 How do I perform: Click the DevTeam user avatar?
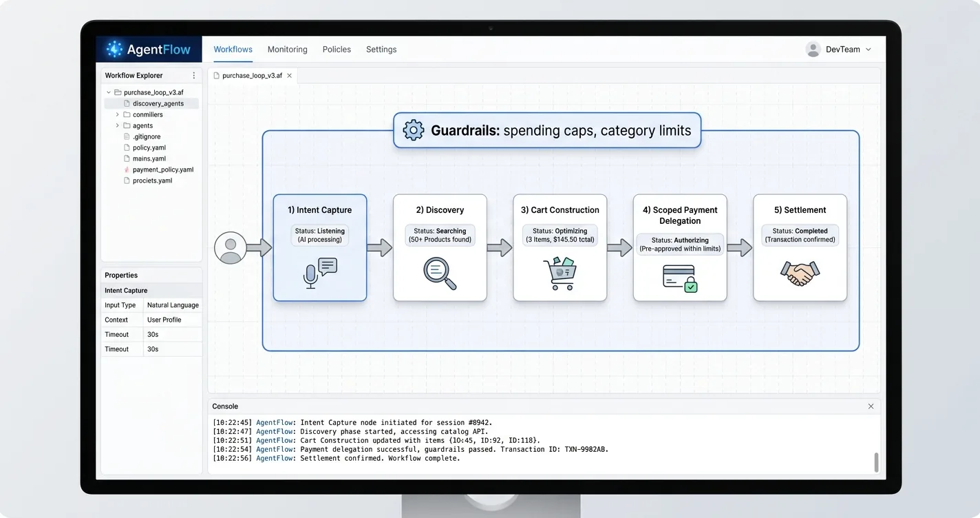[813, 50]
